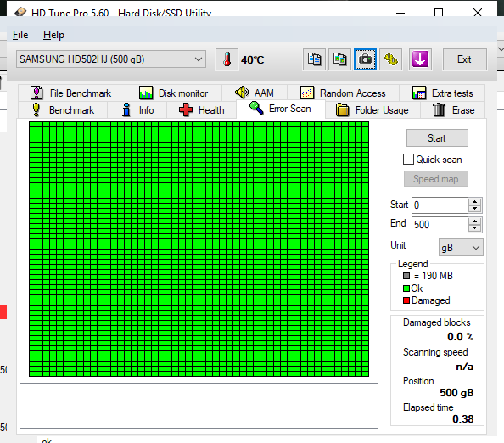Switch to the Erase tab
504x443 pixels.
pyautogui.click(x=453, y=110)
